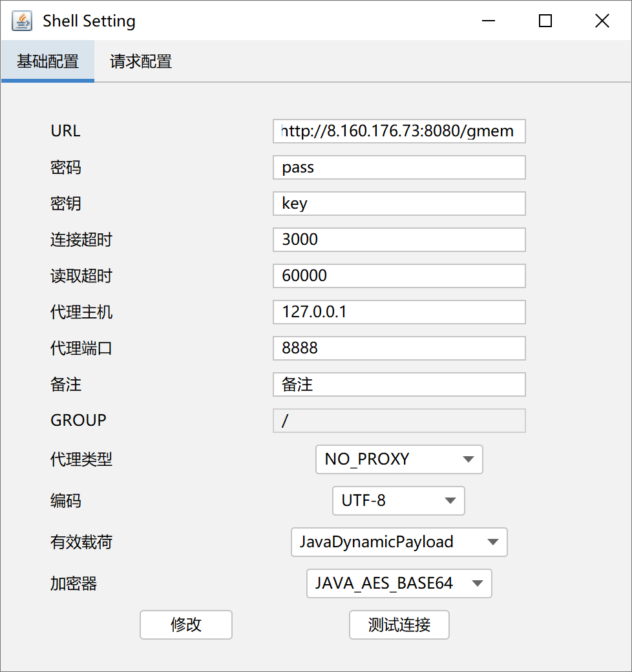The width and height of the screenshot is (632, 672).
Task: Minimize the Shell Setting window
Action: 489,21
